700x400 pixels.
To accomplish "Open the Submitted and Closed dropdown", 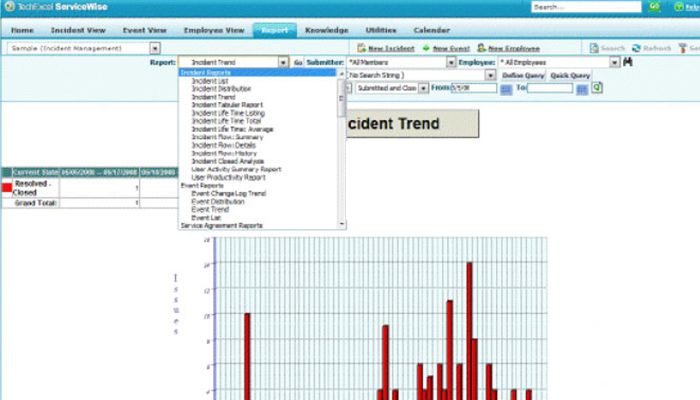I will pos(423,88).
